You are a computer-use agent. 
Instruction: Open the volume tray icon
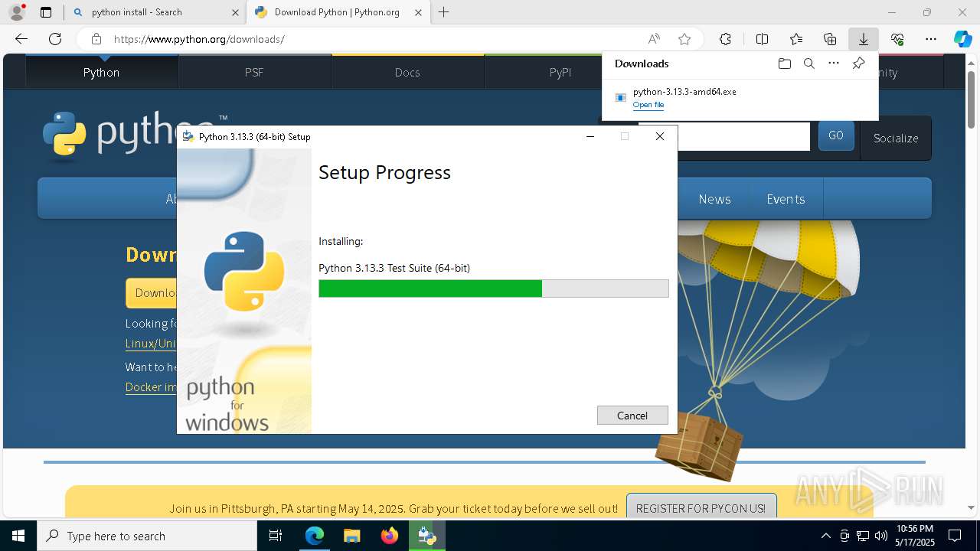click(881, 536)
